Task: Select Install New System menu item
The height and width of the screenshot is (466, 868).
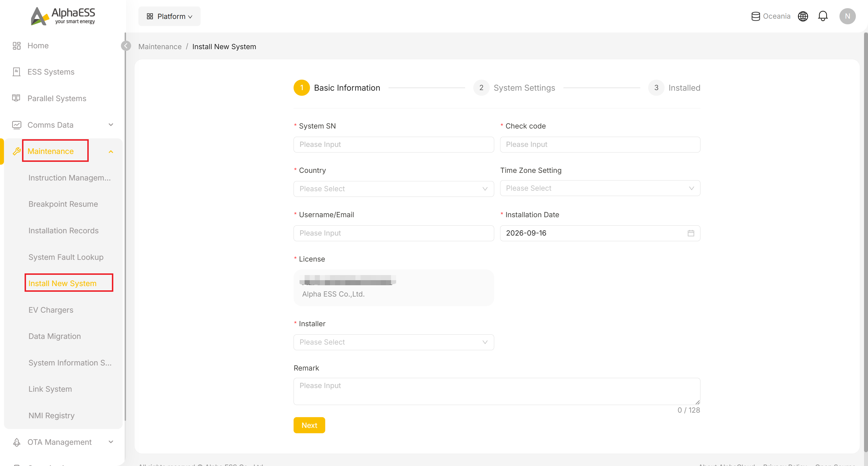Action: point(62,284)
